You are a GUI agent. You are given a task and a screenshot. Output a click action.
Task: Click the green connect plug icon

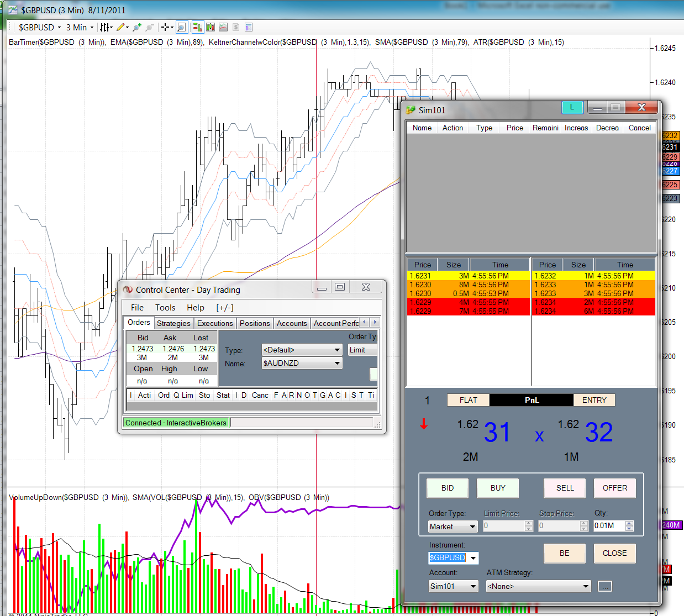click(137, 27)
